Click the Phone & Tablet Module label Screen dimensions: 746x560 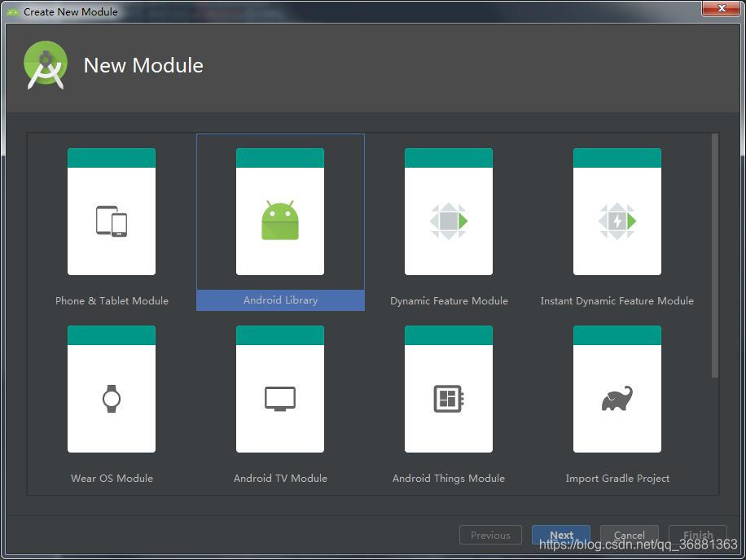(112, 300)
